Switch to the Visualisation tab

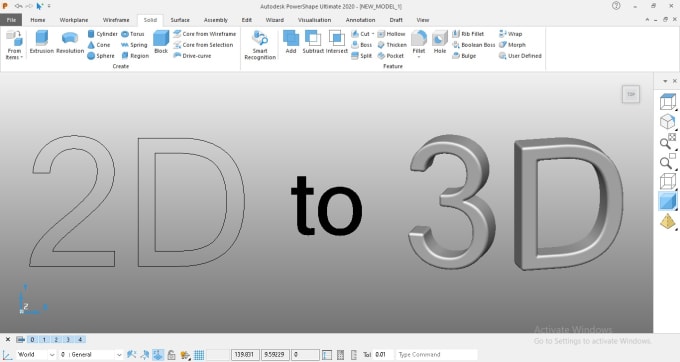tap(314, 20)
